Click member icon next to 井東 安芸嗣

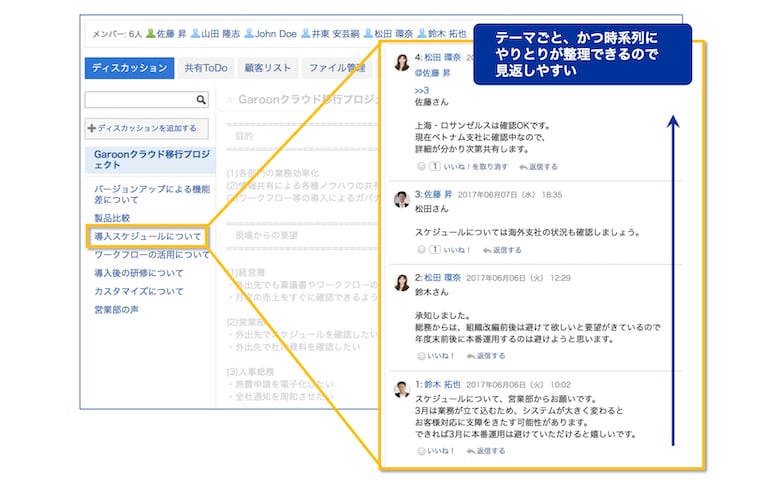click(306, 33)
